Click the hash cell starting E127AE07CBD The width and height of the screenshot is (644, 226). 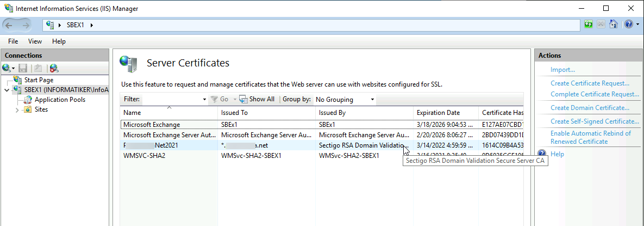(502, 124)
